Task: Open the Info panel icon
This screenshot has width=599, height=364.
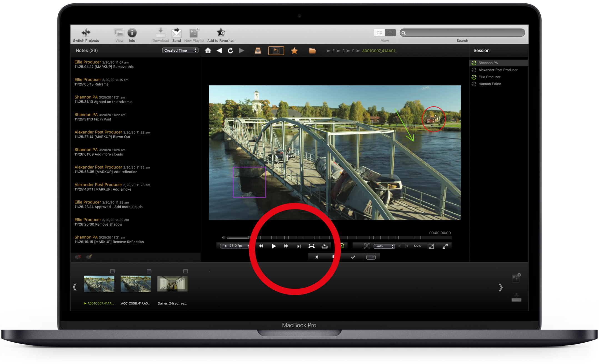Action: (132, 33)
